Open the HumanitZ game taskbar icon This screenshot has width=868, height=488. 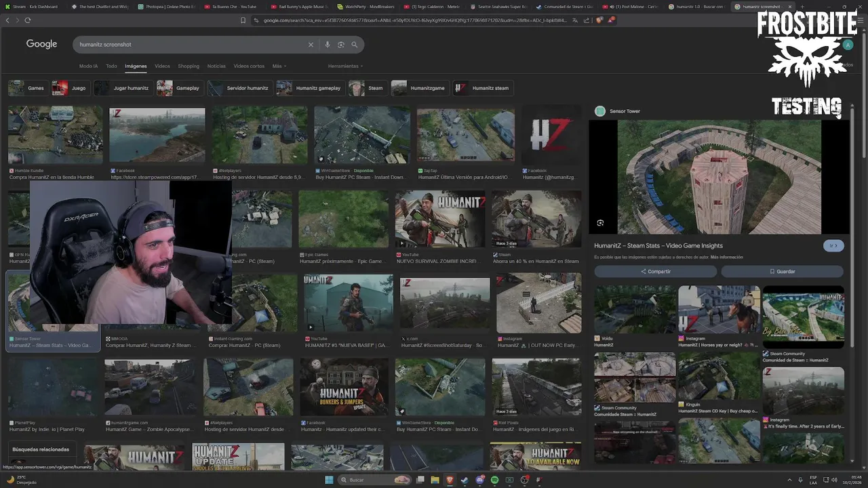(x=539, y=480)
